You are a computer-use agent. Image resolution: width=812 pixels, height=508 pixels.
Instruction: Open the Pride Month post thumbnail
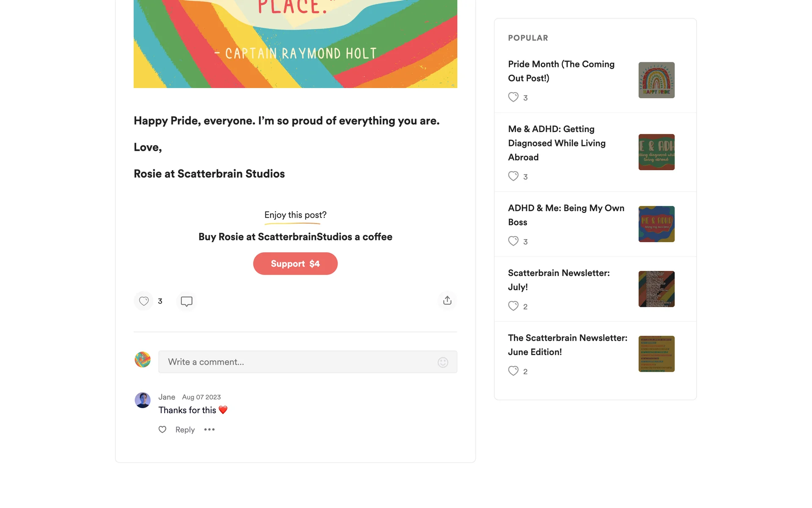click(x=656, y=80)
